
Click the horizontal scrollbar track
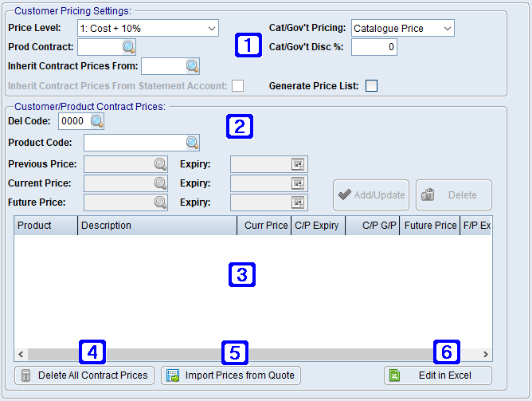(253, 355)
